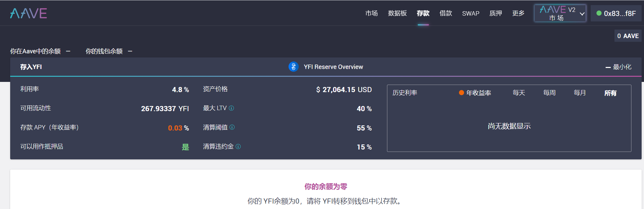Open the 市场 menu item

pyautogui.click(x=371, y=13)
